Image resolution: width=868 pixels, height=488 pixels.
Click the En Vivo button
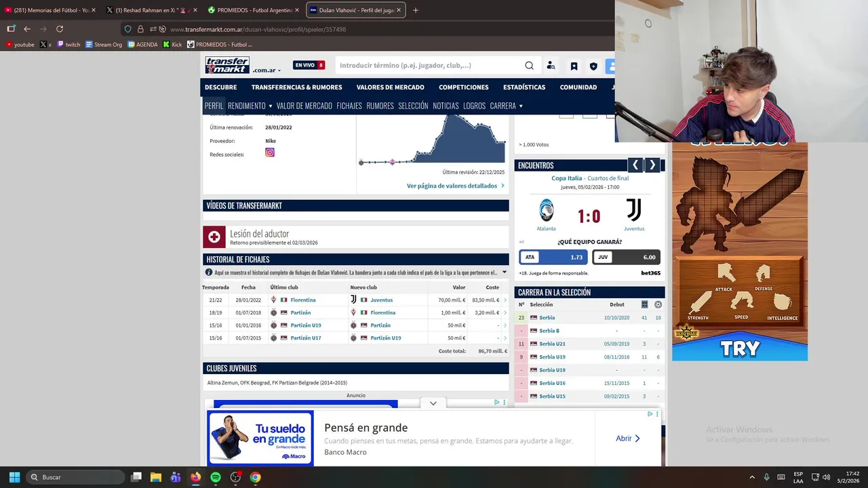309,65
